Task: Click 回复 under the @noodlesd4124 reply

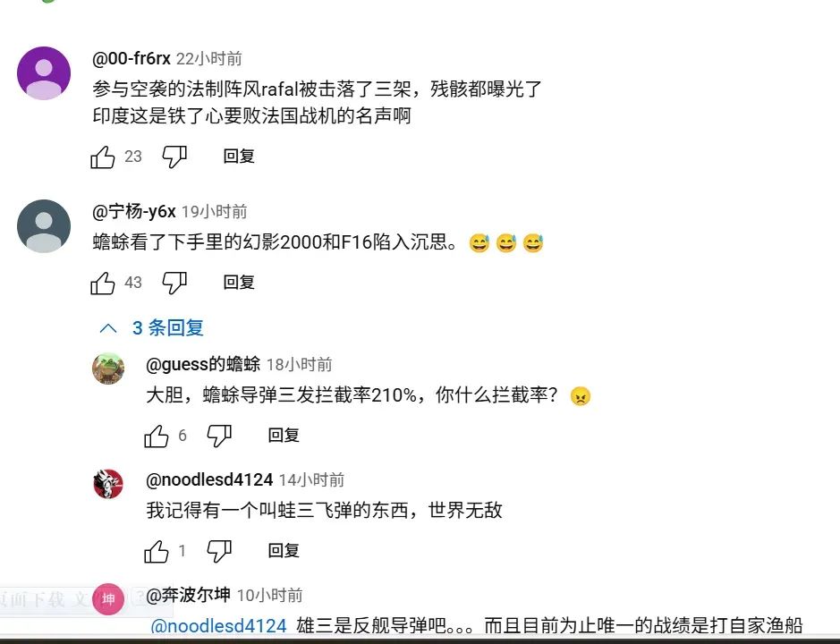Action: pos(284,551)
